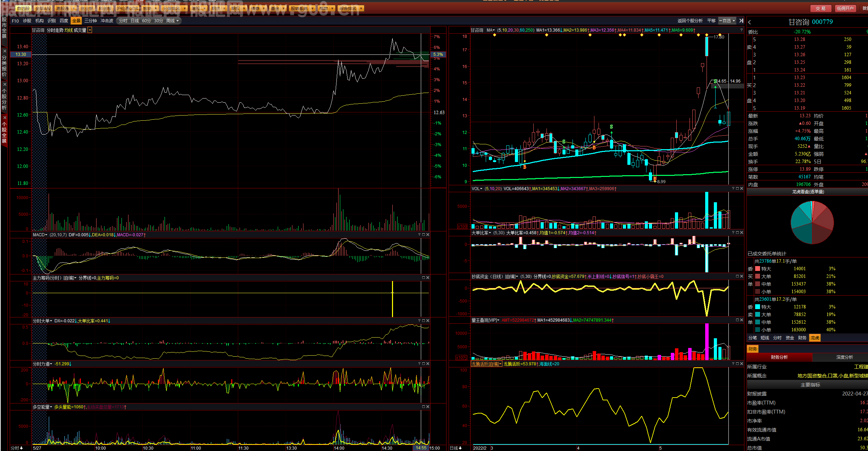This screenshot has width=868, height=451.
Task: Click the 龙虎看盘 order pie chart
Action: click(x=812, y=222)
